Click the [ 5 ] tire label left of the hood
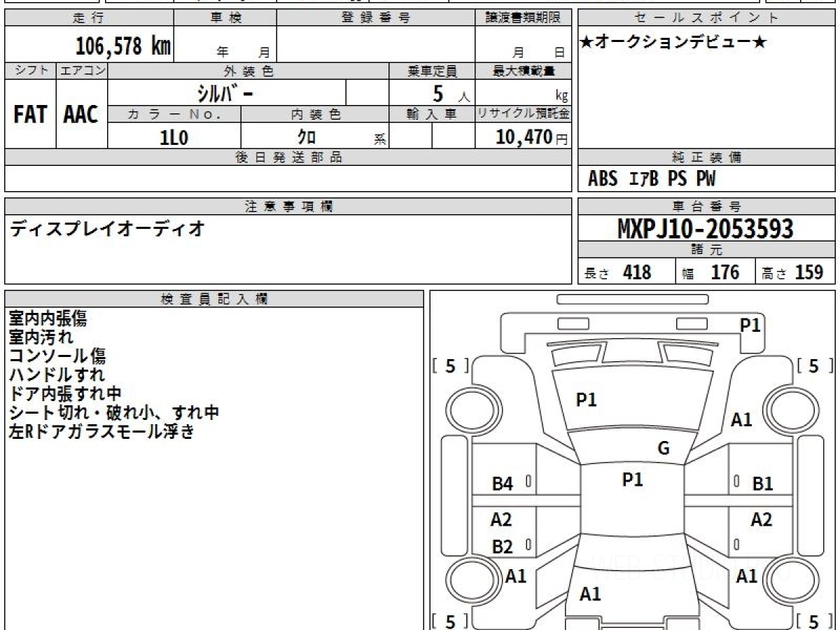Screen dimensions: 840x630 click(450, 365)
